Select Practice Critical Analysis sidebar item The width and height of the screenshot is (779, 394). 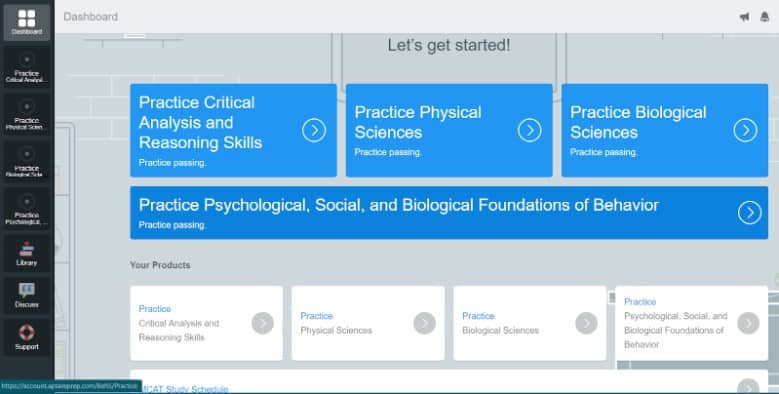click(27, 67)
